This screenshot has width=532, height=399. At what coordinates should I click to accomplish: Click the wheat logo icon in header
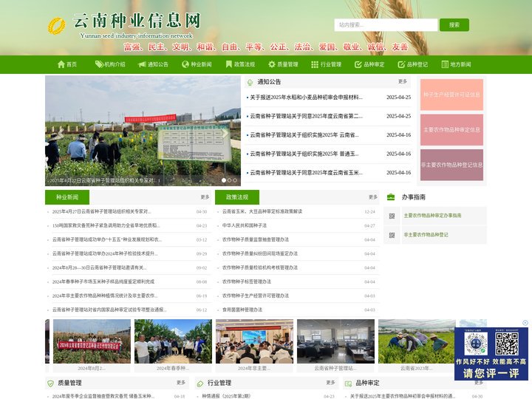56,26
